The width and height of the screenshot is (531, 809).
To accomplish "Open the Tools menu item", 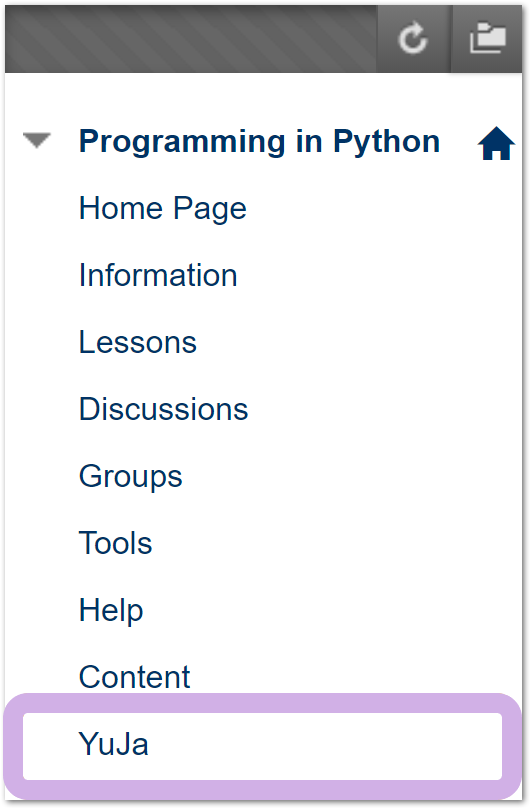I will coord(116,543).
